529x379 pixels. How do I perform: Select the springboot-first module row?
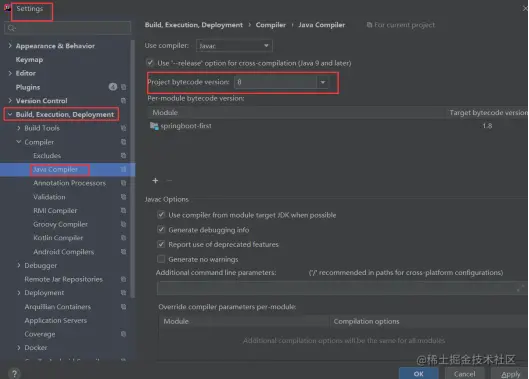337,126
